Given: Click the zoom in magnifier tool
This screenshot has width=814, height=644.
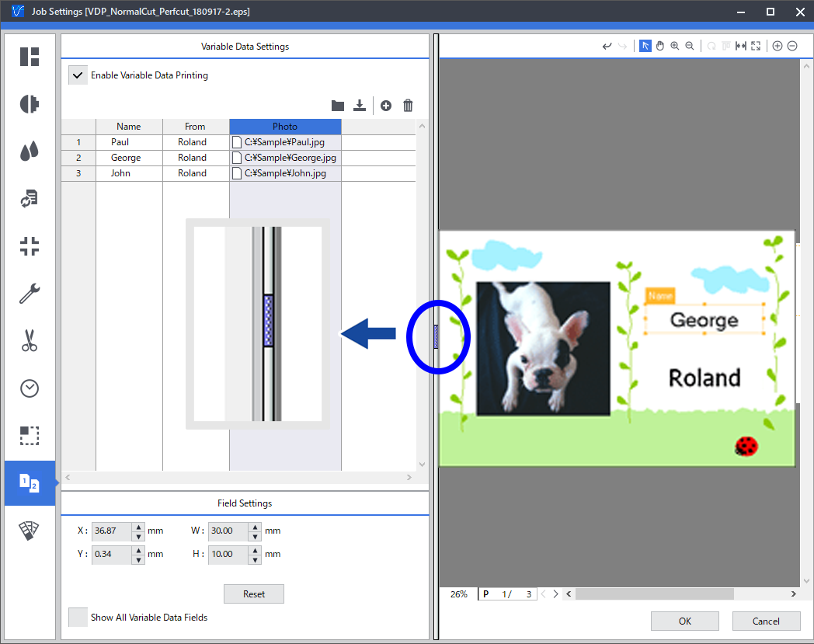Looking at the screenshot, I should pyautogui.click(x=675, y=46).
